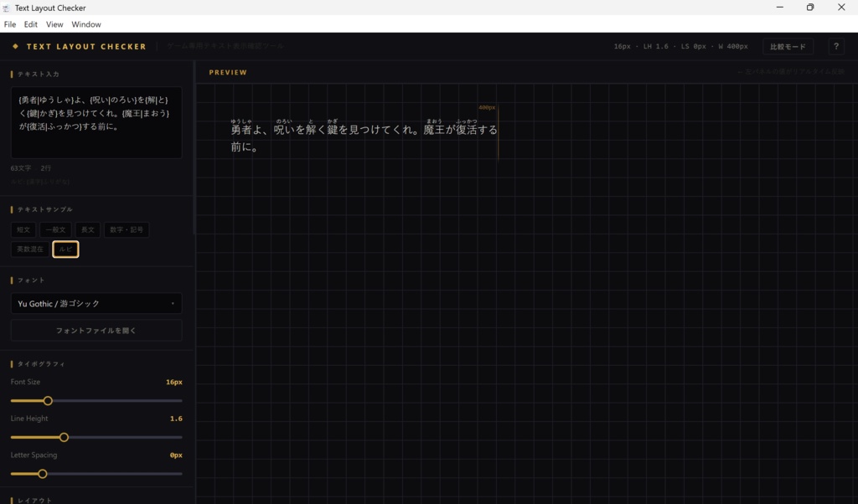Open the View menu
The width and height of the screenshot is (858, 504).
pyautogui.click(x=54, y=24)
